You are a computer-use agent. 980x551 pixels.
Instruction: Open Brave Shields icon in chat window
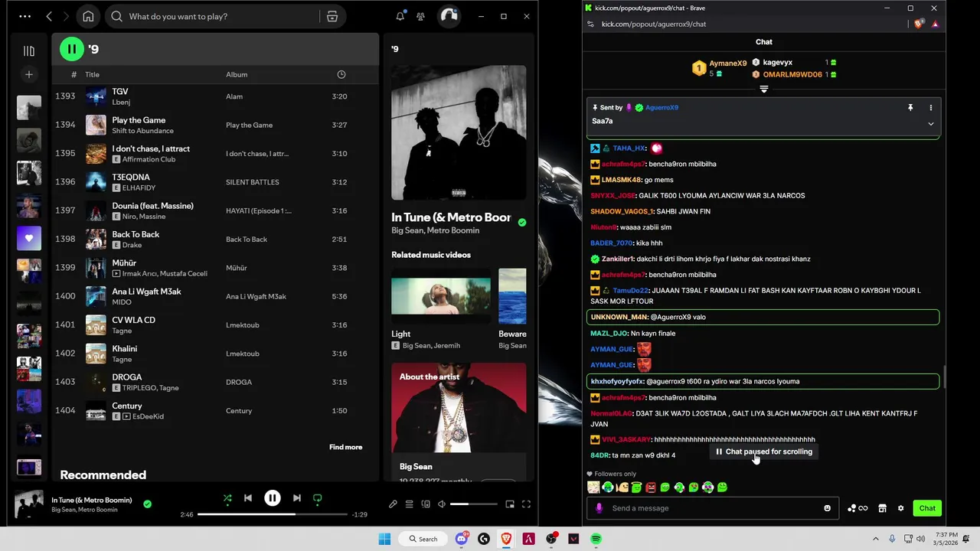tap(919, 24)
